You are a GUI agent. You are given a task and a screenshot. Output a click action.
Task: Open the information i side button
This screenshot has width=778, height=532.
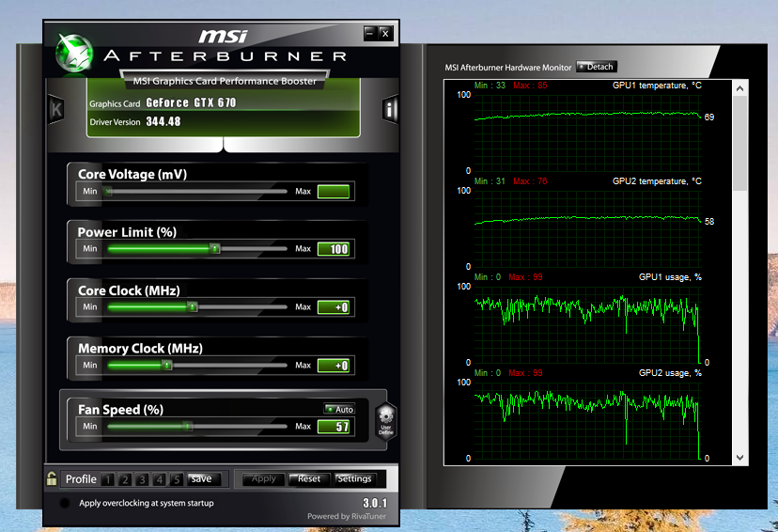[x=391, y=109]
